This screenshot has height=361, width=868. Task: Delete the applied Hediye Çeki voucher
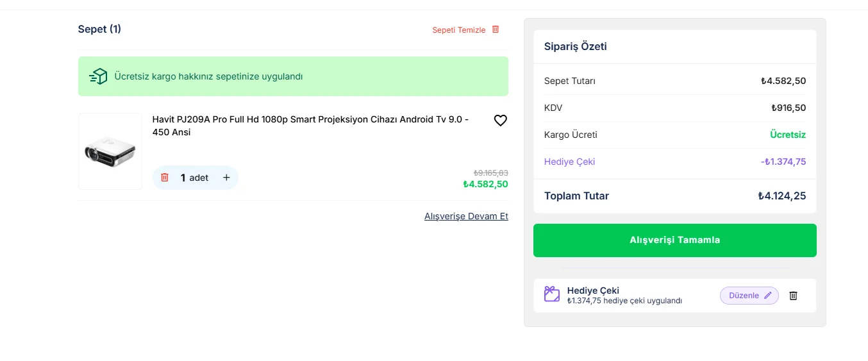(793, 296)
